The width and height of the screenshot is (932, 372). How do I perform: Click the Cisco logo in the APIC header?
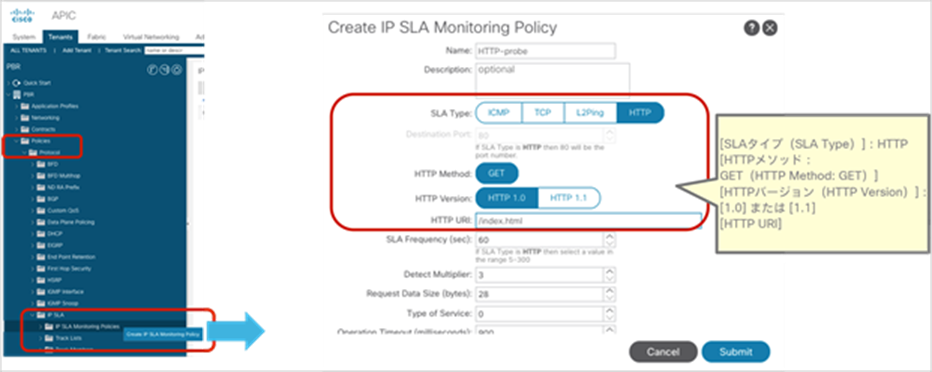pyautogui.click(x=23, y=15)
